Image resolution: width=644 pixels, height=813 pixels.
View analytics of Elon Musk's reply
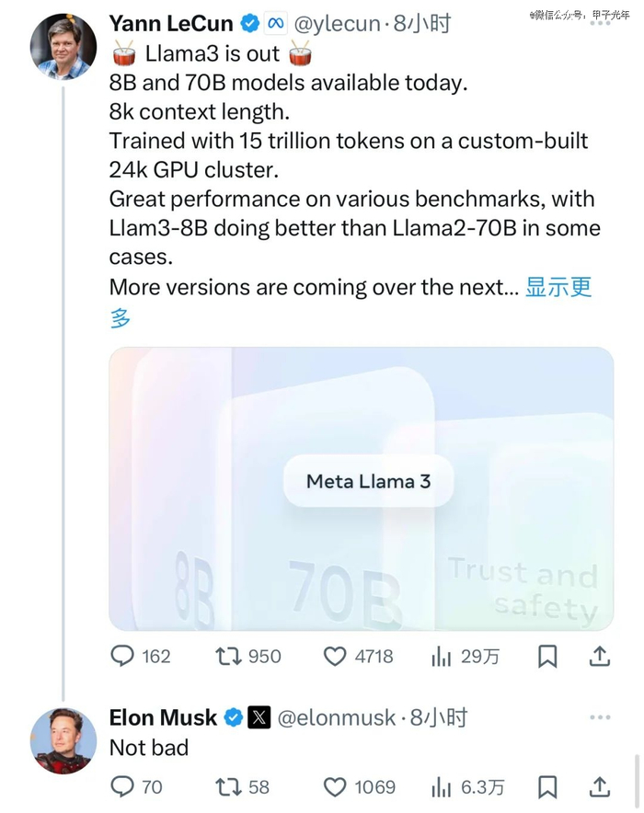442,786
